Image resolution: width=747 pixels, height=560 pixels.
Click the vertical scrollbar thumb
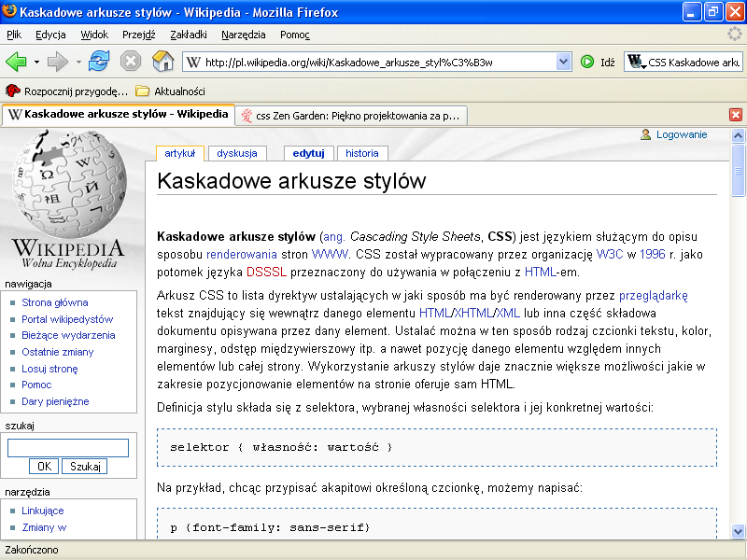coord(738,171)
